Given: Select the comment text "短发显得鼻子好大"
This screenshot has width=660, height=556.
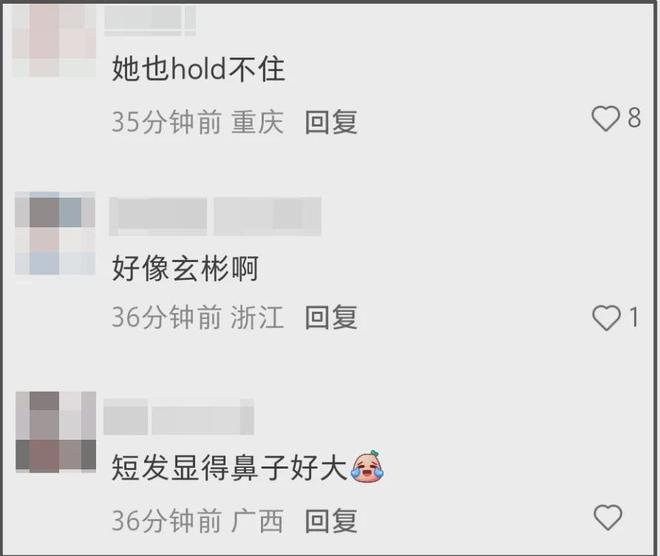Looking at the screenshot, I should pos(229,468).
